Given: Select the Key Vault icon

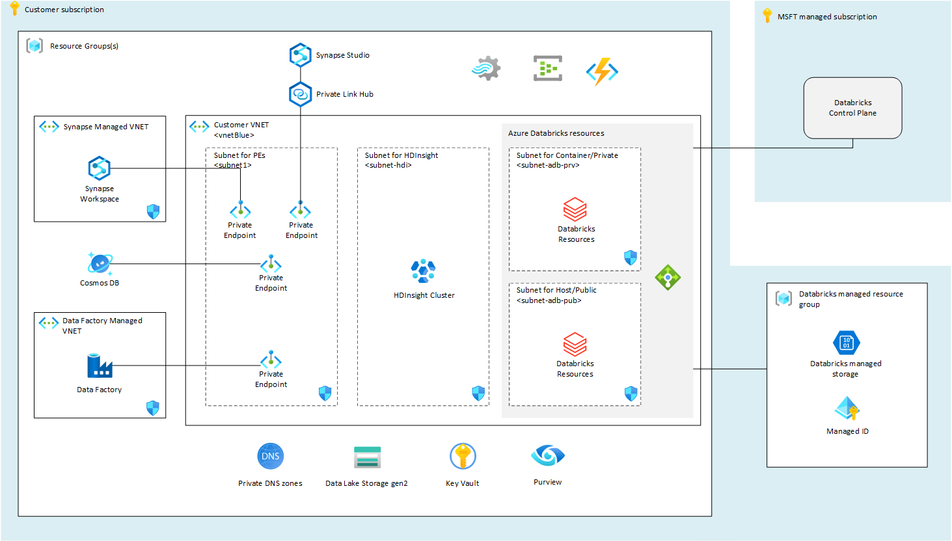Looking at the screenshot, I should point(463,456).
